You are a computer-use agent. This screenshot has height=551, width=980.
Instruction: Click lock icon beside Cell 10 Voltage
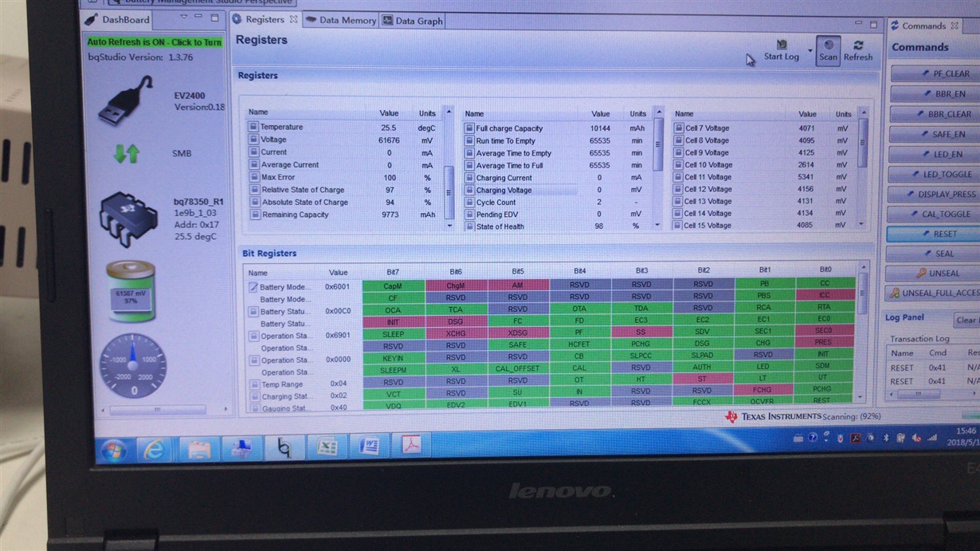pyautogui.click(x=678, y=165)
